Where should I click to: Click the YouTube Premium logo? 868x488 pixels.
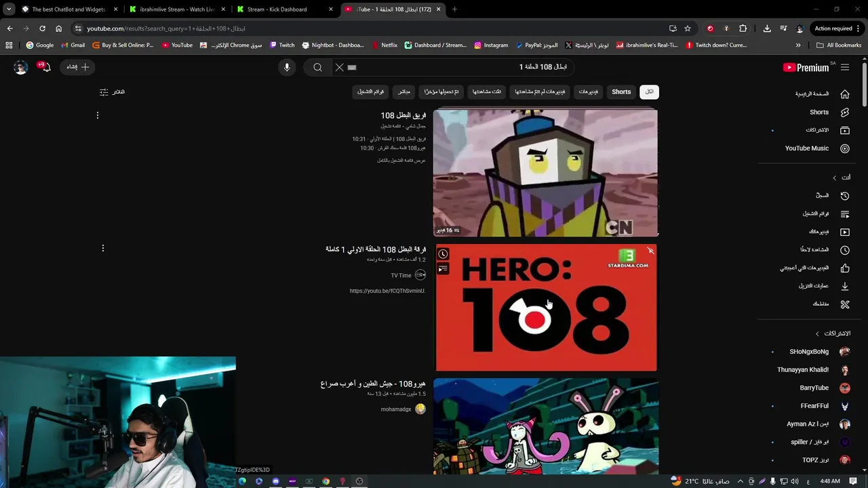[x=806, y=67]
